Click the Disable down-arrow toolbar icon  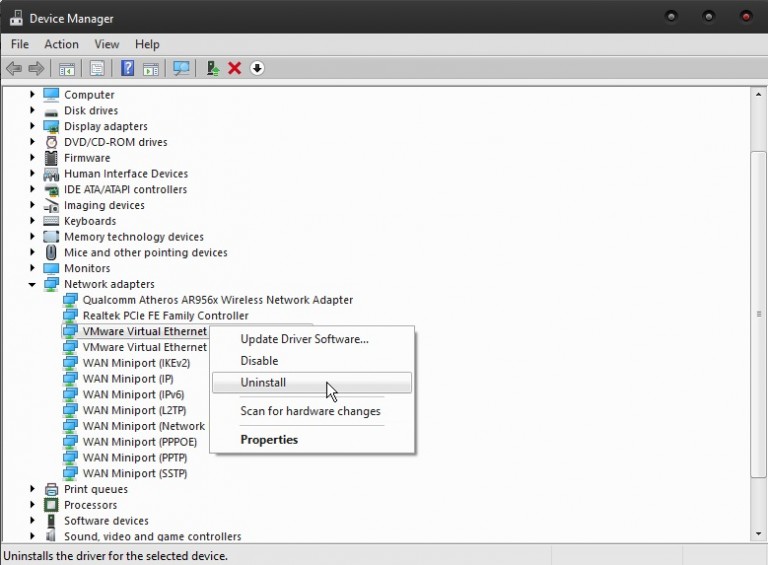[x=257, y=68]
